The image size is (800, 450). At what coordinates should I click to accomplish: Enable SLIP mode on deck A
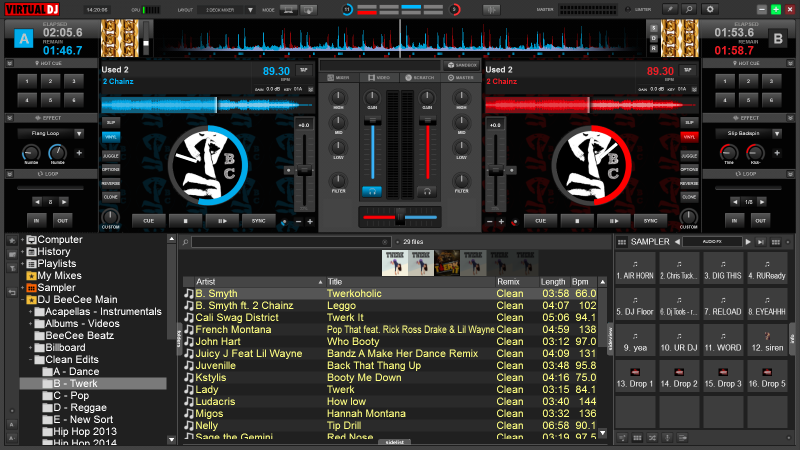point(111,122)
